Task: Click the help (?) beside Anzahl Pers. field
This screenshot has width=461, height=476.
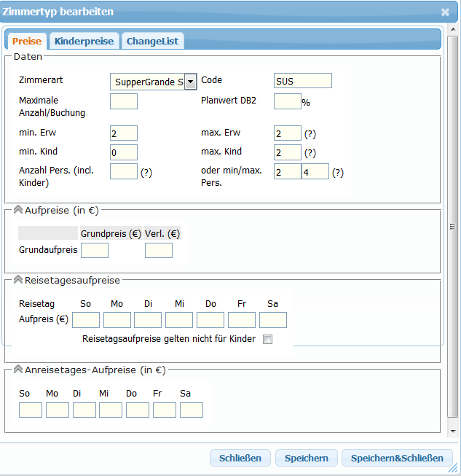Action: [x=146, y=173]
